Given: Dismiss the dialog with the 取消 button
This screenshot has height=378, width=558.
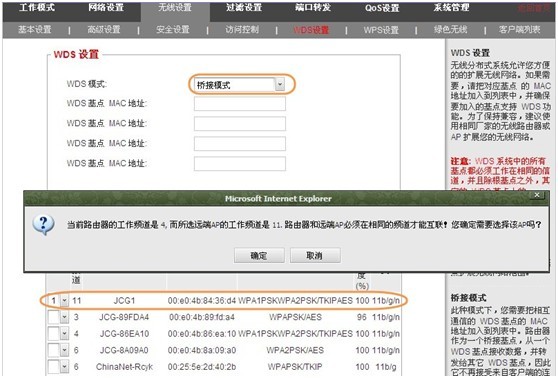Looking at the screenshot, I should [x=315, y=255].
